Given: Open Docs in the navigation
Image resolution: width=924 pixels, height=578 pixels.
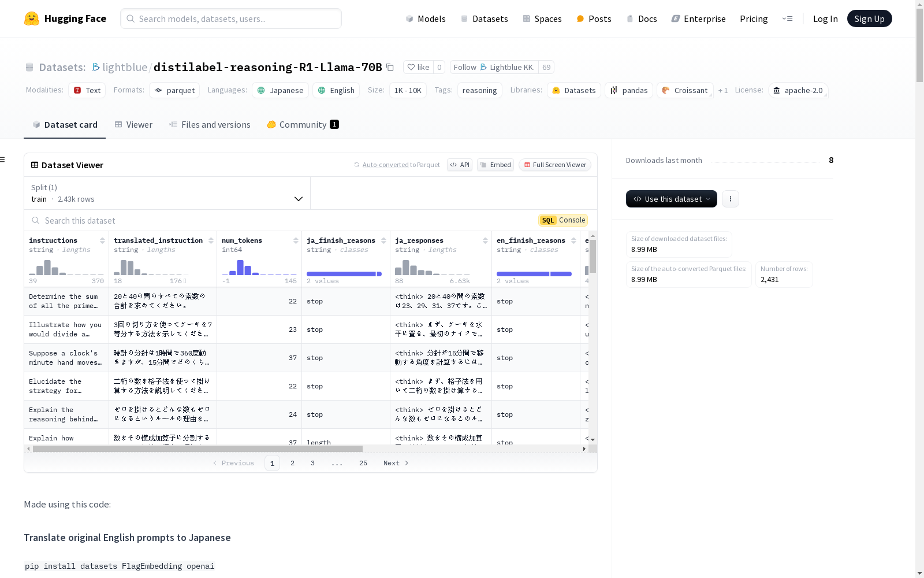Looking at the screenshot, I should coord(642,18).
